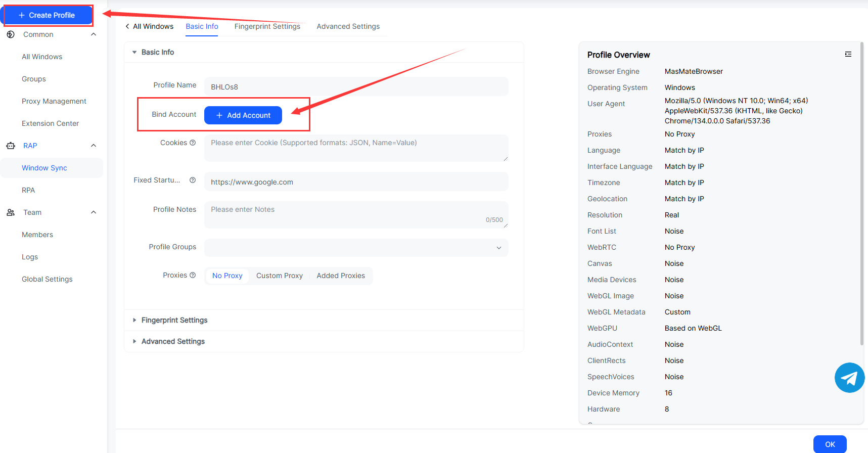Image resolution: width=868 pixels, height=453 pixels.
Task: Select the Custom Proxy option
Action: [279, 276]
